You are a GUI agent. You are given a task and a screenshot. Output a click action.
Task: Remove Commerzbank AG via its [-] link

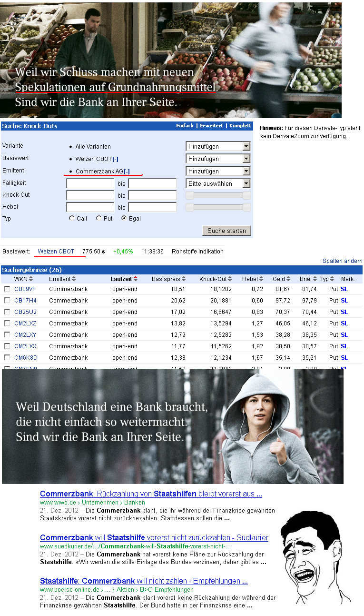(x=127, y=172)
